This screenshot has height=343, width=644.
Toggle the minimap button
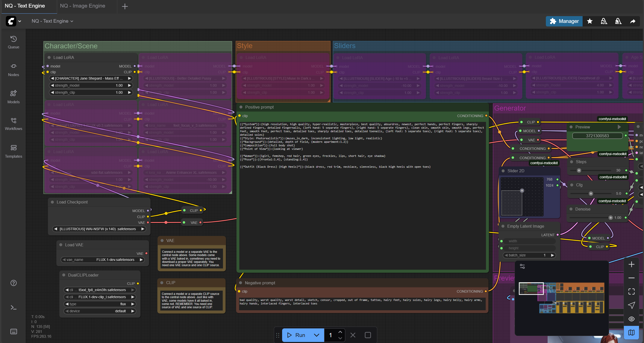point(631,332)
